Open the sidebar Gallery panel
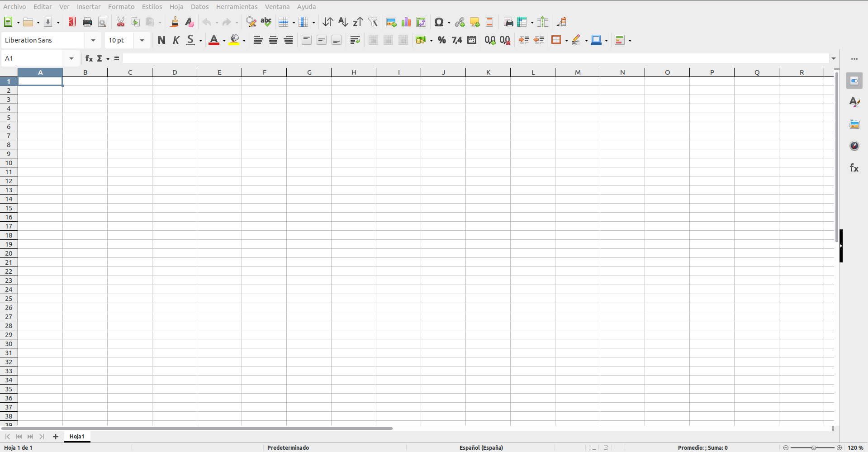Viewport: 868px width, 452px height. (854, 124)
